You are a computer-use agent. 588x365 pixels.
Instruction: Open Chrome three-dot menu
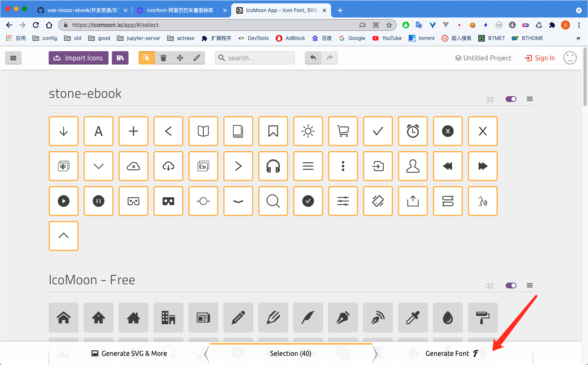coord(579,25)
